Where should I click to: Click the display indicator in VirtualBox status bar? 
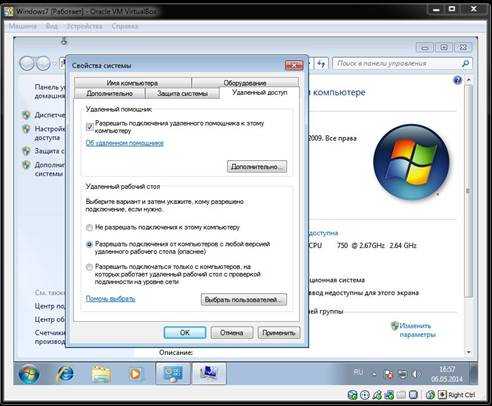pos(413,395)
